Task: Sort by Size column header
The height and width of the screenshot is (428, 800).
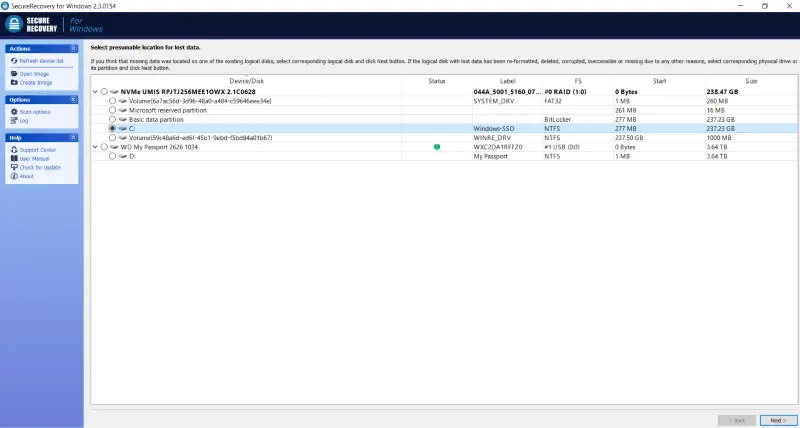Action: pos(751,81)
